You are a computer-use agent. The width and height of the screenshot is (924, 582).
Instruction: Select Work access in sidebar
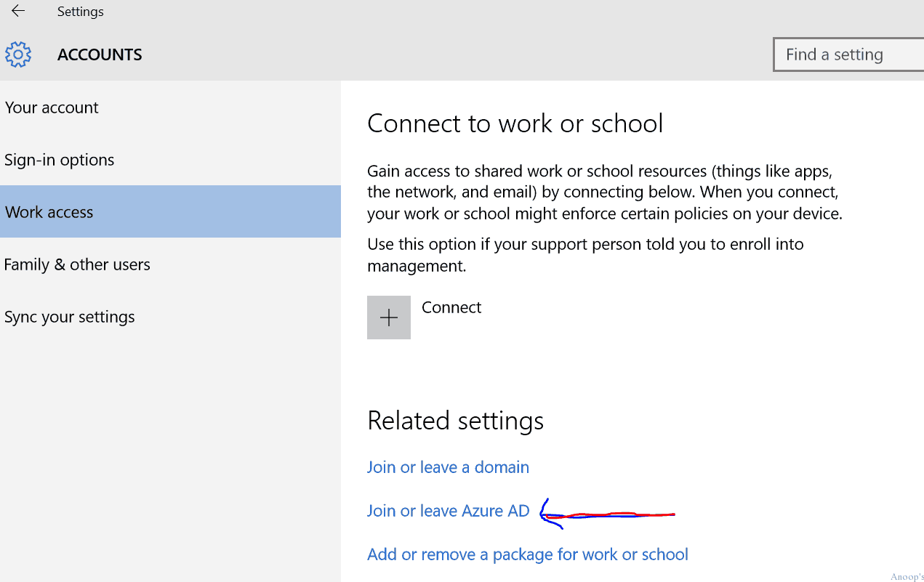pos(170,211)
